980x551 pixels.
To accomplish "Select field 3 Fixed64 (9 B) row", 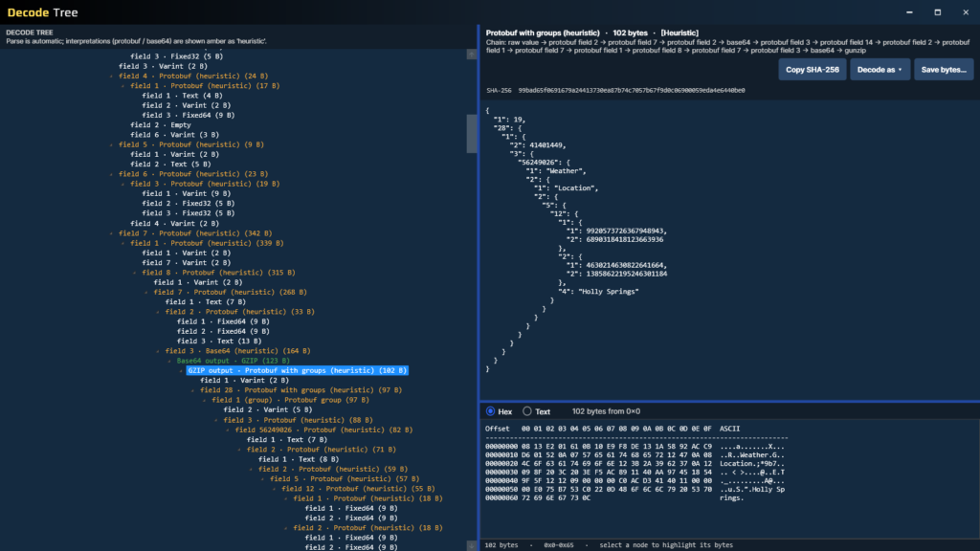I will [189, 115].
